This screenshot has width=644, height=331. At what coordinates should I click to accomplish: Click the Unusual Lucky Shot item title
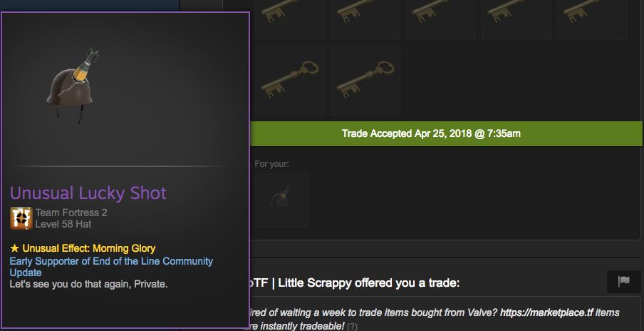[88, 193]
